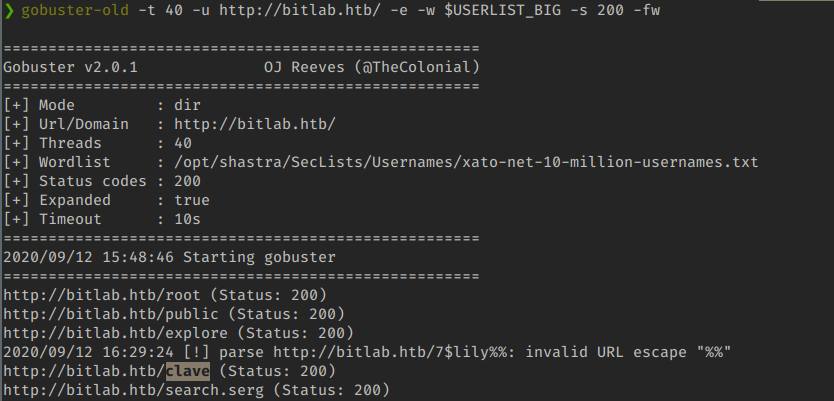Screen dimensions: 834x401
Task: Click the green prompt arrow symbol
Action: [x=9, y=11]
